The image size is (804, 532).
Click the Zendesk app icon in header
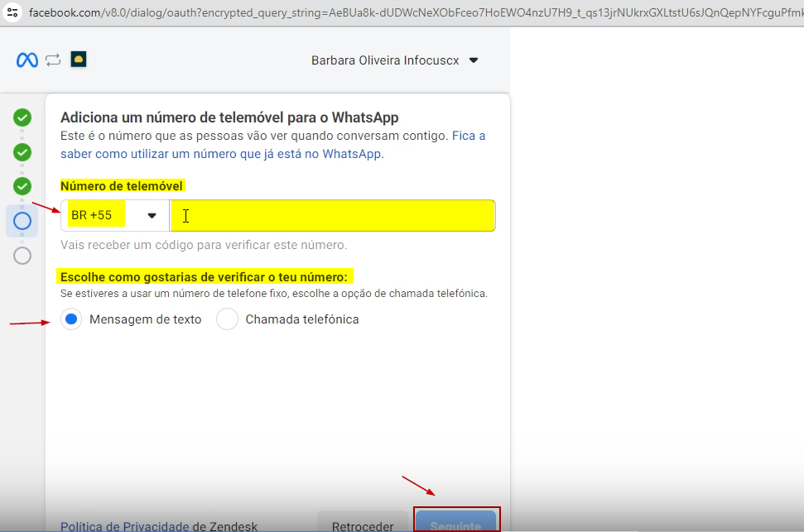click(x=79, y=60)
